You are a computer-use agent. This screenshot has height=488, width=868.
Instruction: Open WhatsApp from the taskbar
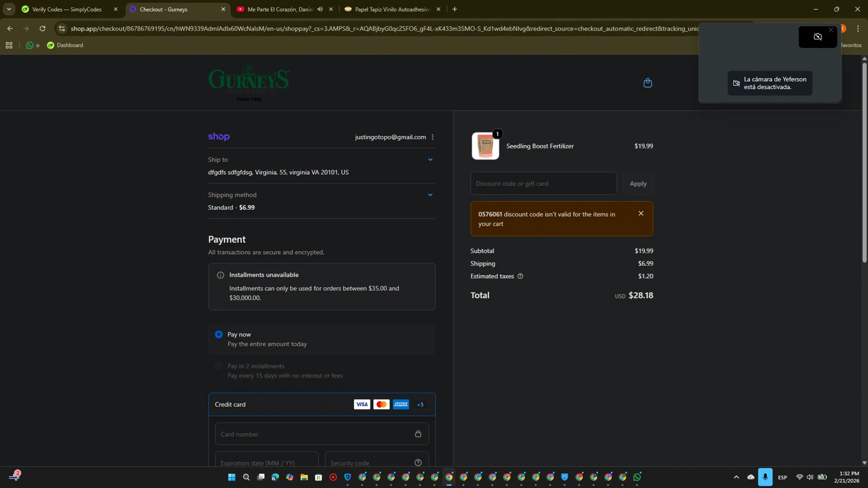coord(637,477)
